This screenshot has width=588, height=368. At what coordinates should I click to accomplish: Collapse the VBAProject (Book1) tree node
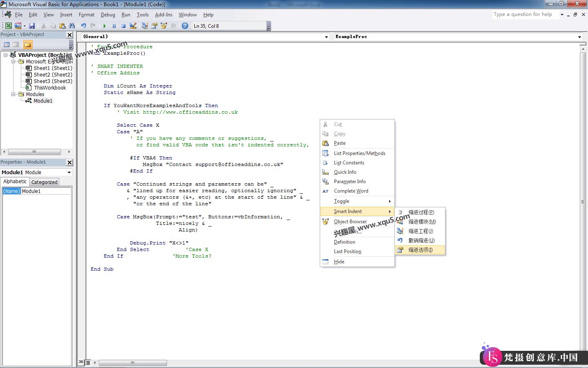point(6,55)
